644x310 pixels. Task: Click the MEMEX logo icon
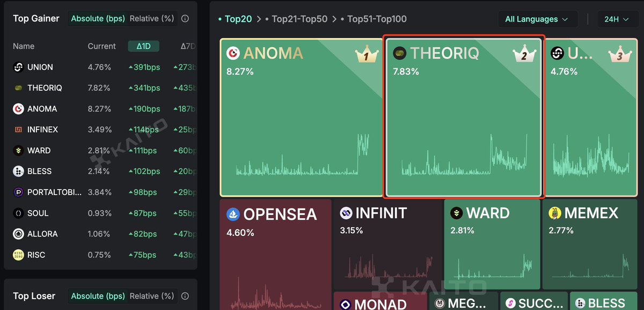pyautogui.click(x=554, y=213)
